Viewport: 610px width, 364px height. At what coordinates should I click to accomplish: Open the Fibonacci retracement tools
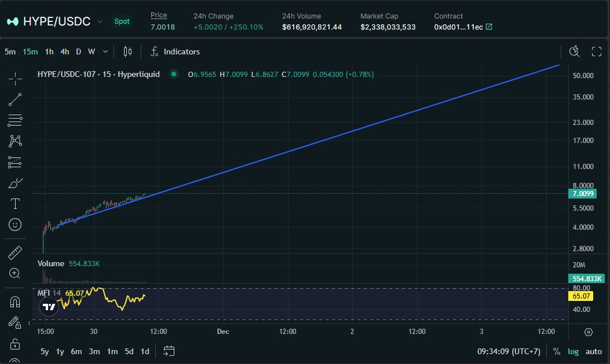[x=15, y=120]
